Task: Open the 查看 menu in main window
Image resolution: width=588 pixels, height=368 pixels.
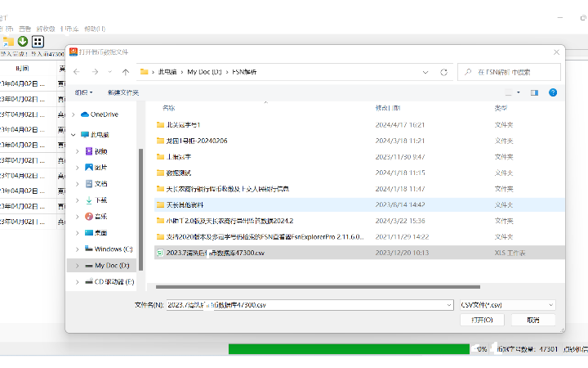Action: 24,29
